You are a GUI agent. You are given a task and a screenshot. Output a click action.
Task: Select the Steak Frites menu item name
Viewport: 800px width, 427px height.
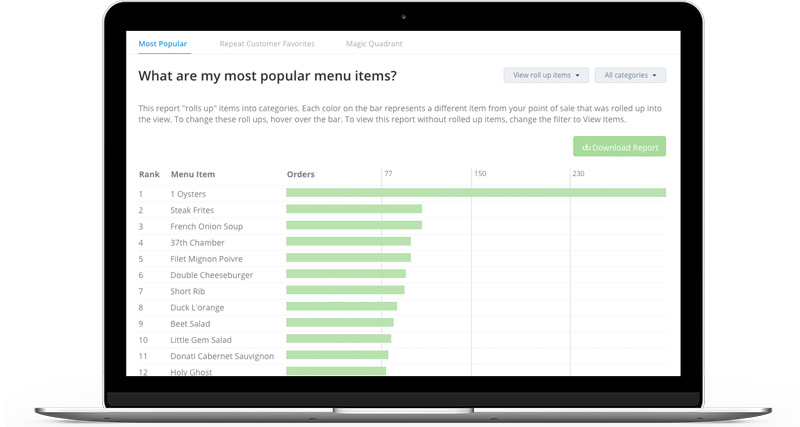192,210
